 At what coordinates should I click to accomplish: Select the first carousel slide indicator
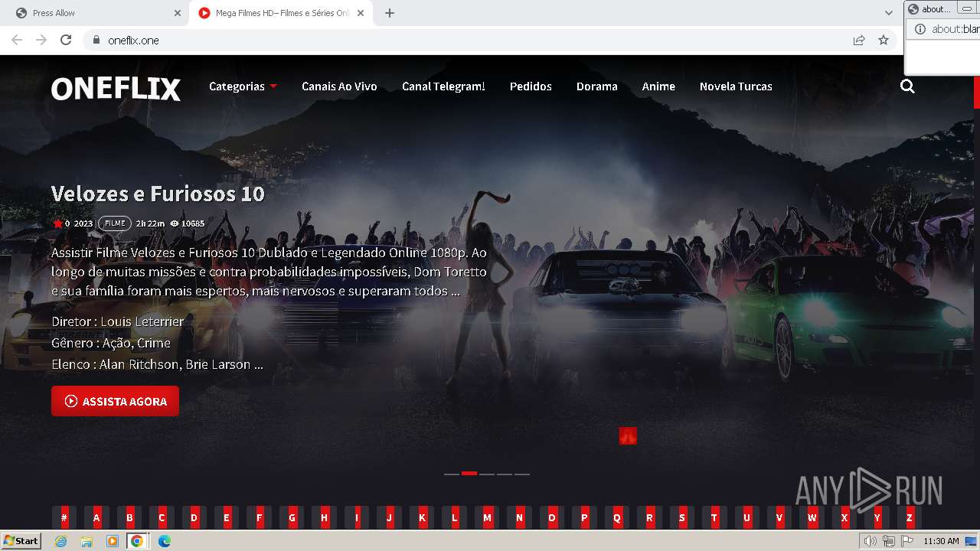coord(452,474)
